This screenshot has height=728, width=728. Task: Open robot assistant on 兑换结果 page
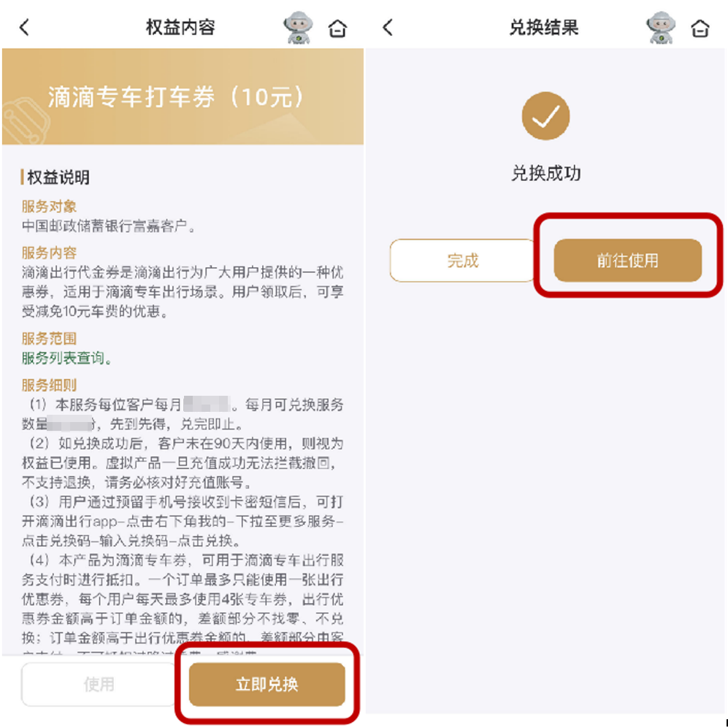tap(661, 28)
